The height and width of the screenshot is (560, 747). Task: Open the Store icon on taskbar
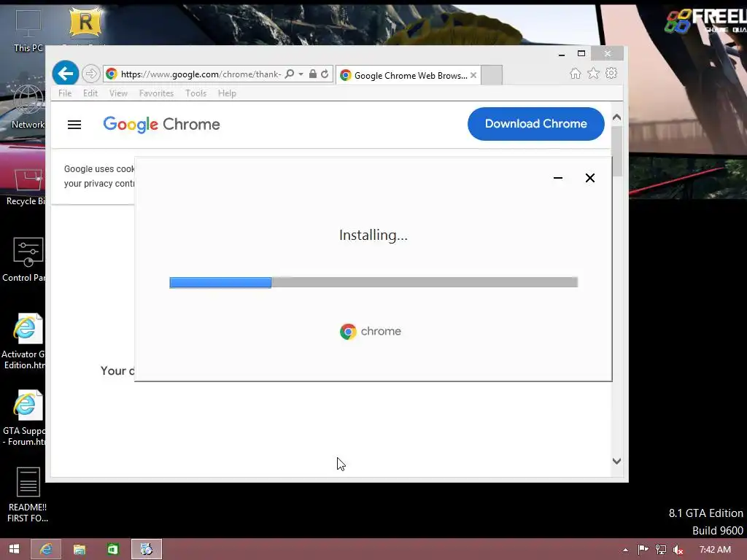point(112,549)
